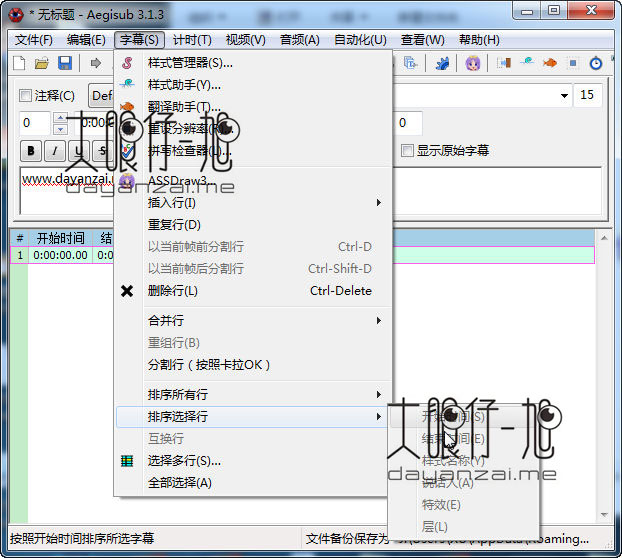Open shift times toolbar icon
Screen dimensions: 622x558
pos(504,63)
